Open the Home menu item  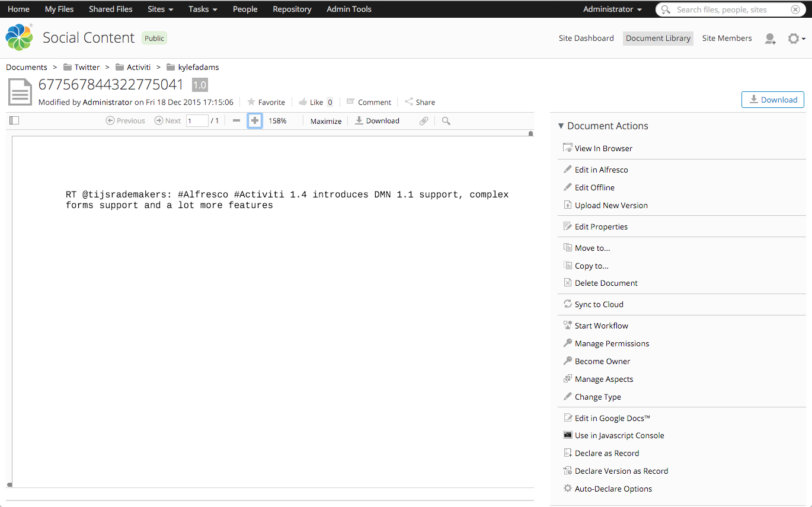(18, 9)
